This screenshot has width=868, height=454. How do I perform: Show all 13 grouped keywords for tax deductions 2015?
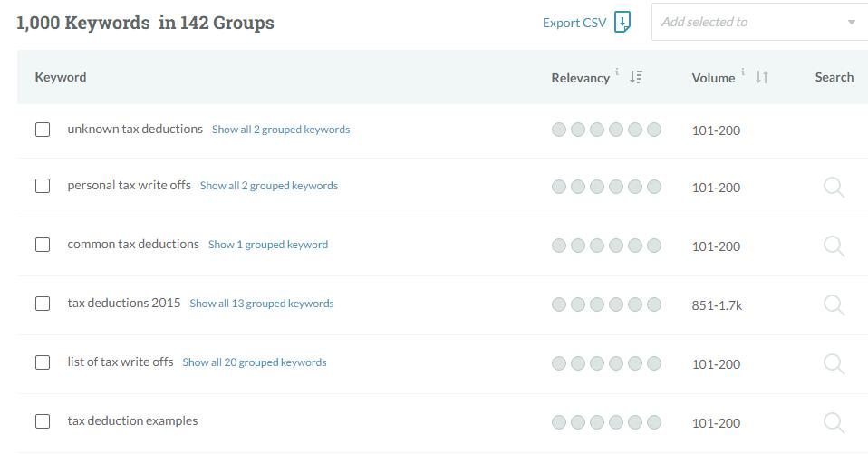(x=261, y=304)
